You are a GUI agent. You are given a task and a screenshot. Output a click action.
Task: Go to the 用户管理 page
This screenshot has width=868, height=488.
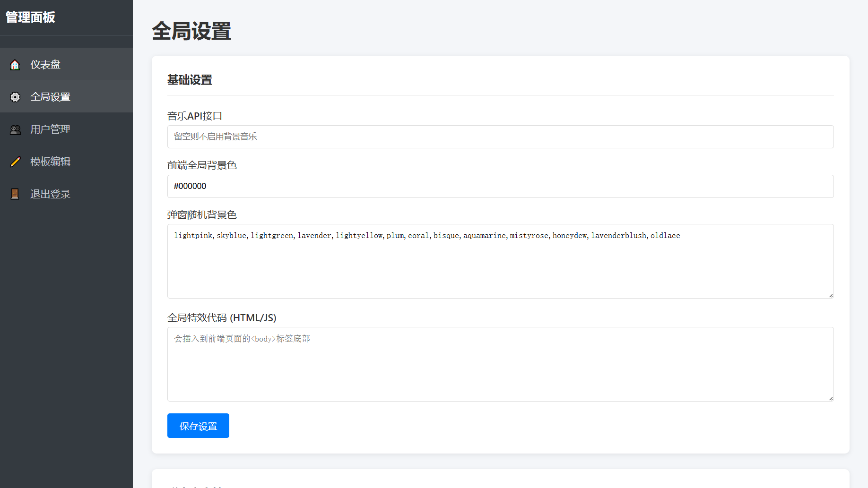[50, 129]
